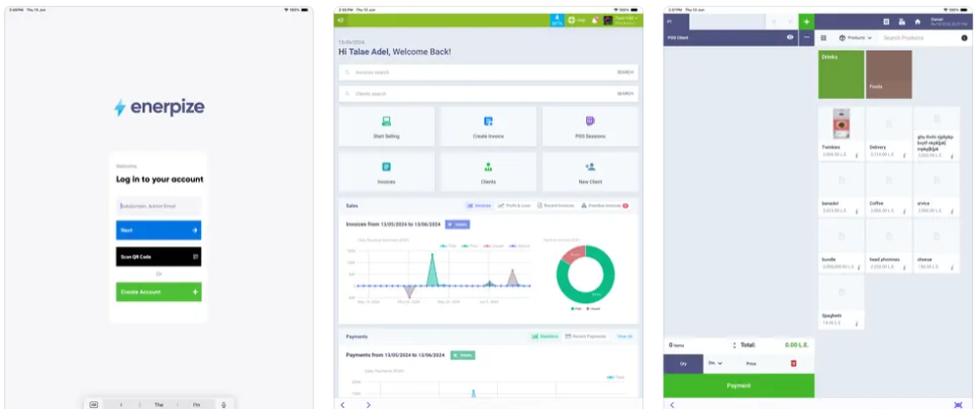This screenshot has height=409, width=980.
Task: Click the New Client tile
Action: point(590,172)
